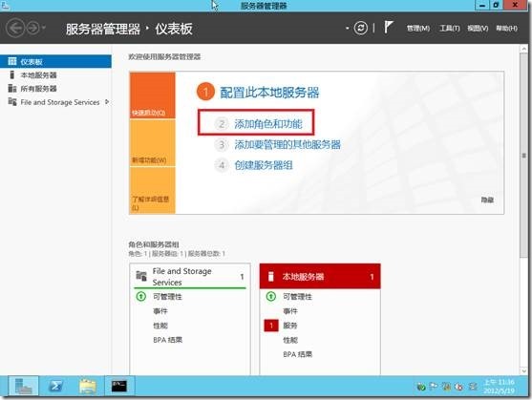Click the first system tray icon beside the flag
Screen dimensions: 532x400
421,386
